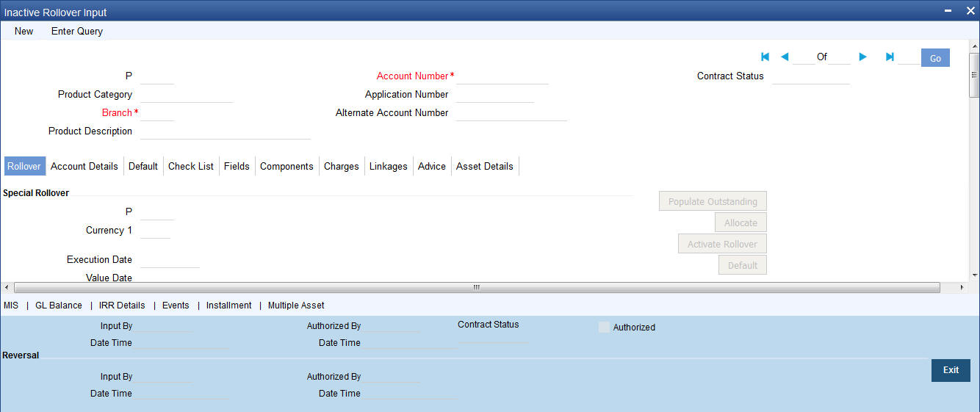Open the IRR Details link
Viewport: 980px width, 412px height.
(x=122, y=305)
